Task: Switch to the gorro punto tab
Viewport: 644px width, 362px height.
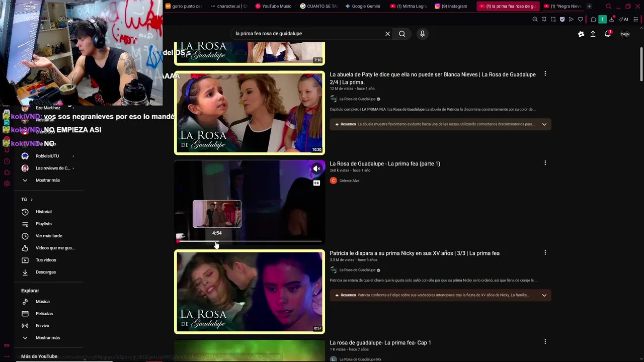Action: pyautogui.click(x=184, y=6)
